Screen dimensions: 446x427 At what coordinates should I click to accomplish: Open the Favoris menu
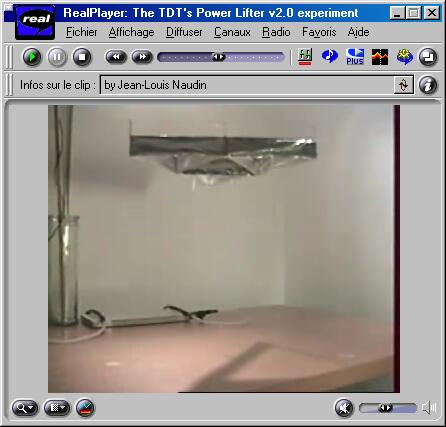tap(319, 32)
